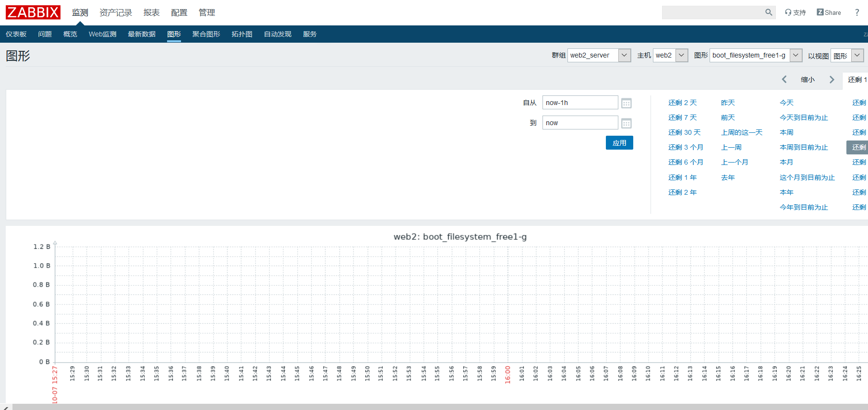The height and width of the screenshot is (410, 868).
Task: Select time range 这个月到目前为止
Action: point(807,177)
